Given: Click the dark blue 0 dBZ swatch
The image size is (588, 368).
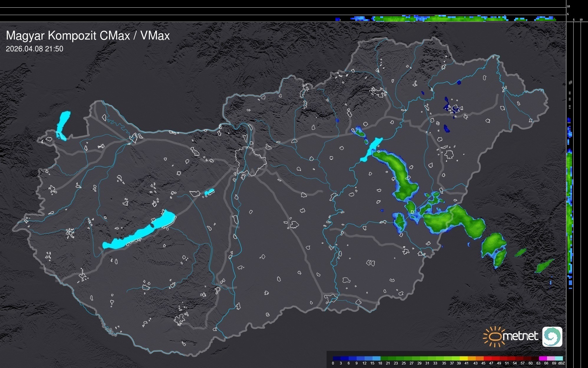Looking at the screenshot, I should click(337, 359).
